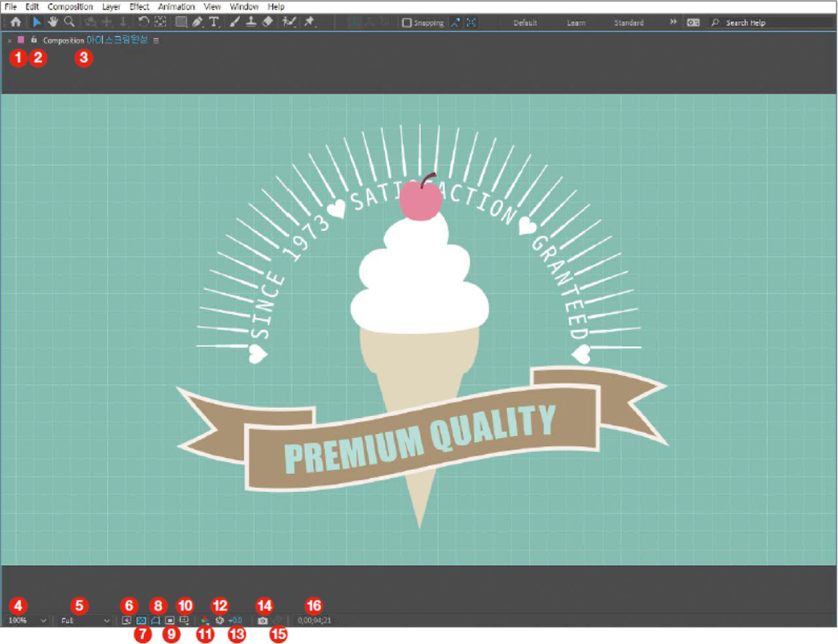Select the Pan Behind anchor point tool
Screen dimensions: 838x644
pyautogui.click(x=160, y=22)
